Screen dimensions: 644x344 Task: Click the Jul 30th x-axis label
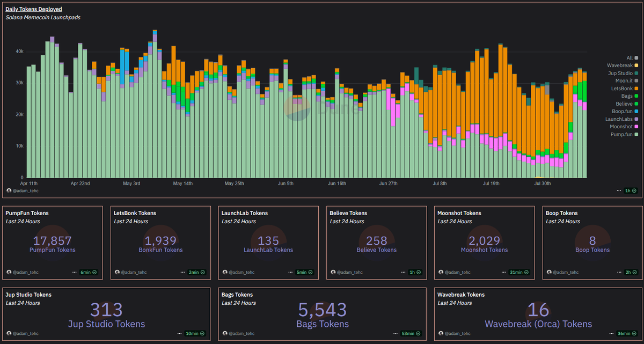(x=543, y=183)
